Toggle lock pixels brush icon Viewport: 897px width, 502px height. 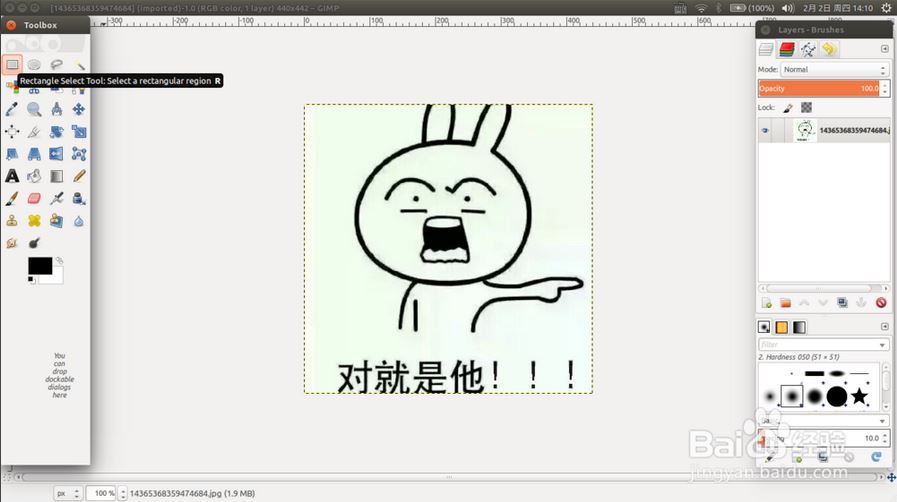click(x=788, y=107)
